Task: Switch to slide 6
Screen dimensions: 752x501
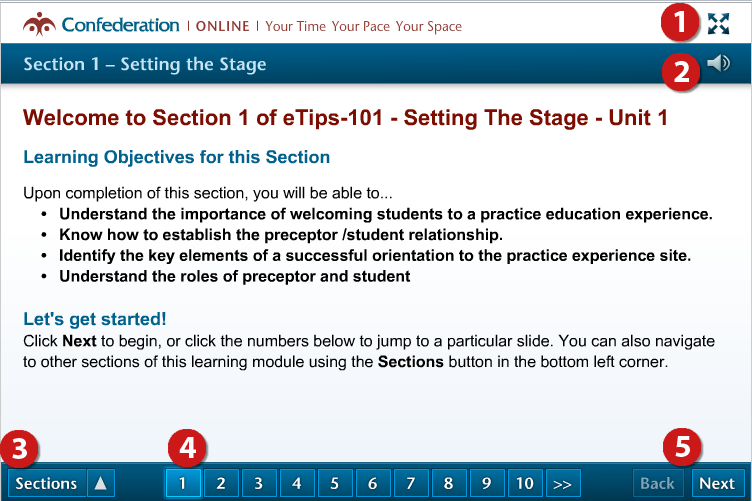Action: [372, 483]
